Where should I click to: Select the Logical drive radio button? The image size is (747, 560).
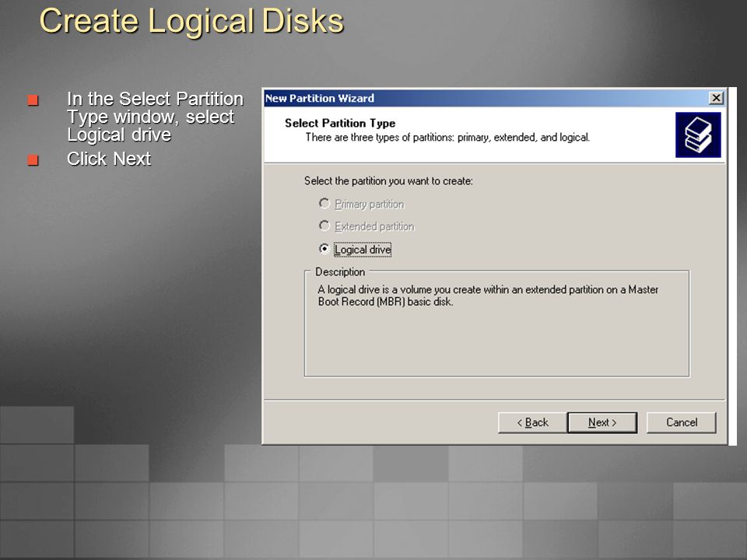pyautogui.click(x=324, y=249)
